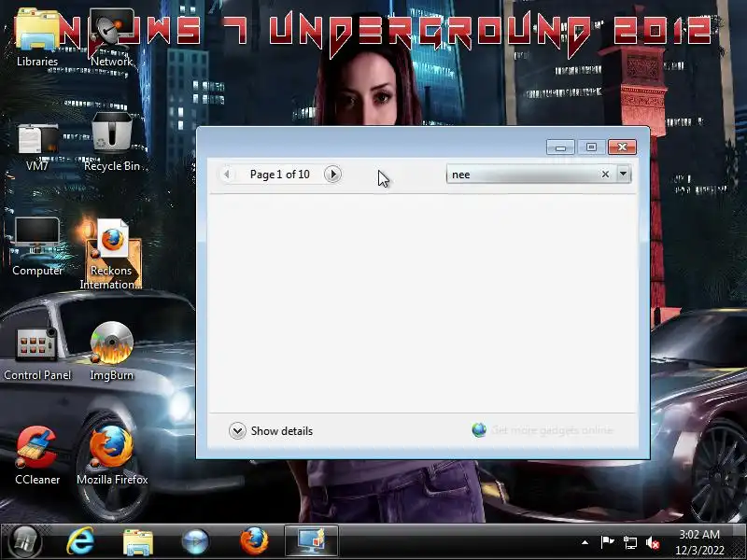Open the Recycle Bin icon
Screen dimensions: 747x560
111,142
